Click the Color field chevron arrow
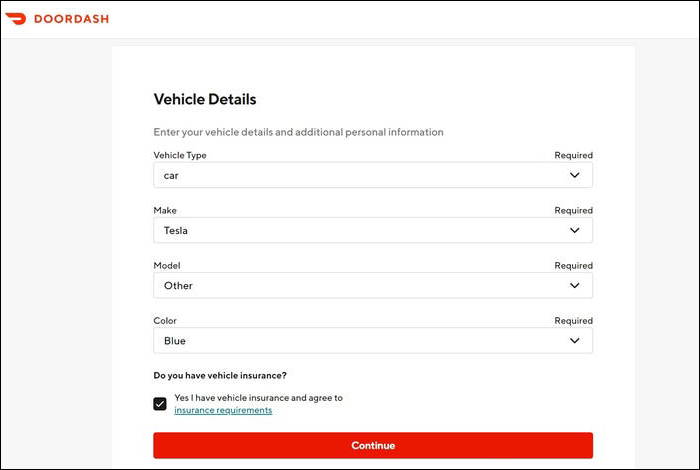700x470 pixels. 575,341
